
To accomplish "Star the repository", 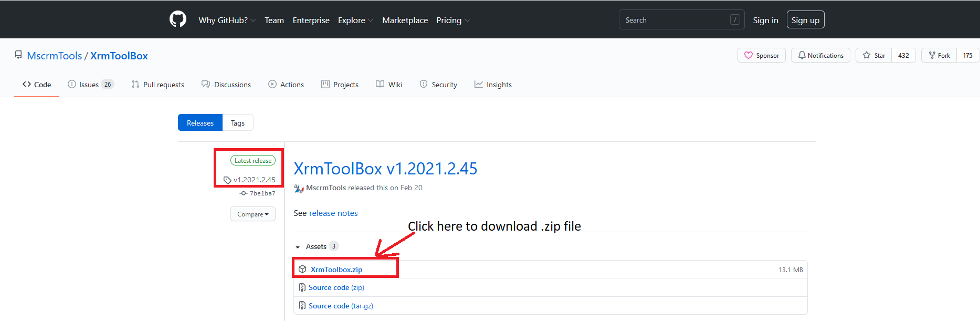I will [x=873, y=55].
